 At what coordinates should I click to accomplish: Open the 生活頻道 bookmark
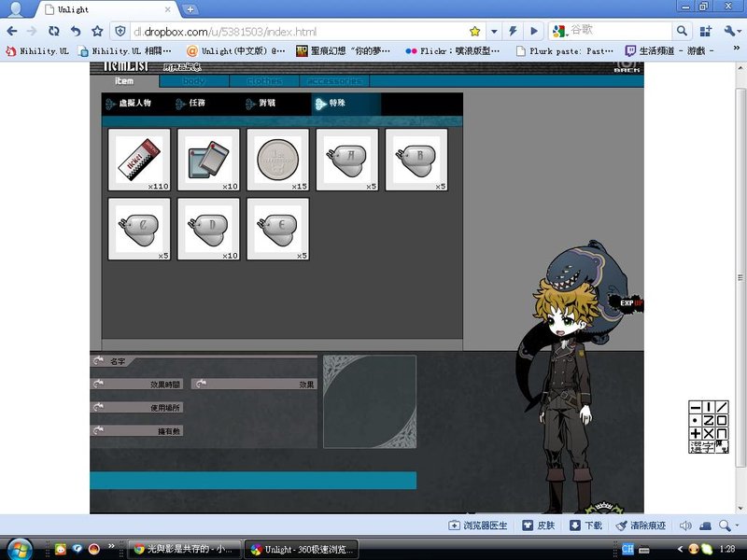coord(669,50)
